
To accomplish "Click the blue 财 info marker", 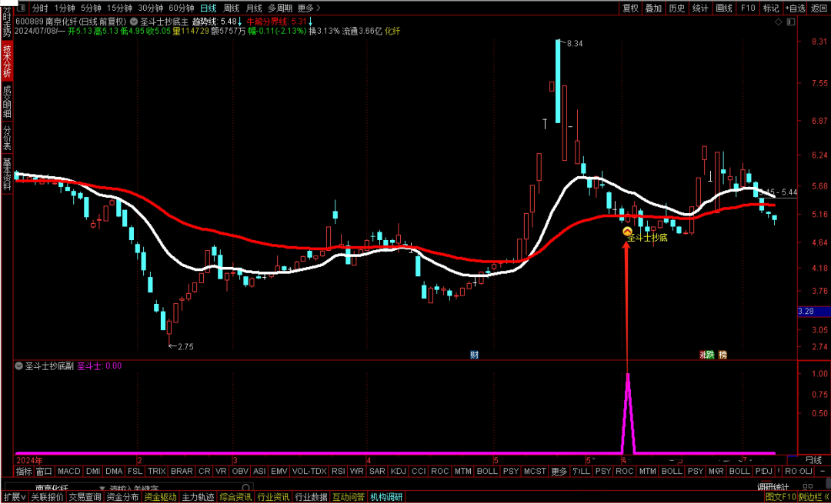I will [x=475, y=355].
